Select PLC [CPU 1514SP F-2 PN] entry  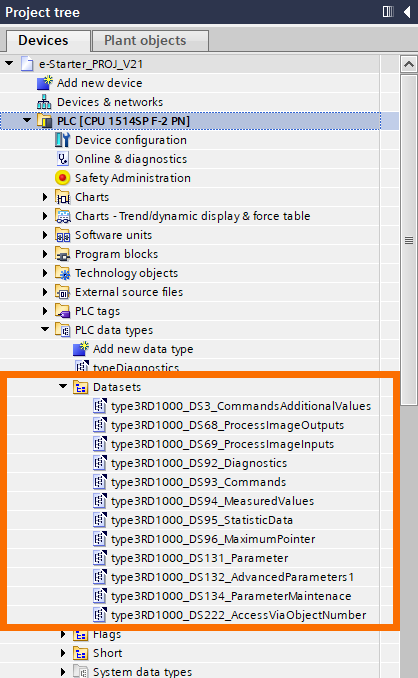pyautogui.click(x=123, y=121)
